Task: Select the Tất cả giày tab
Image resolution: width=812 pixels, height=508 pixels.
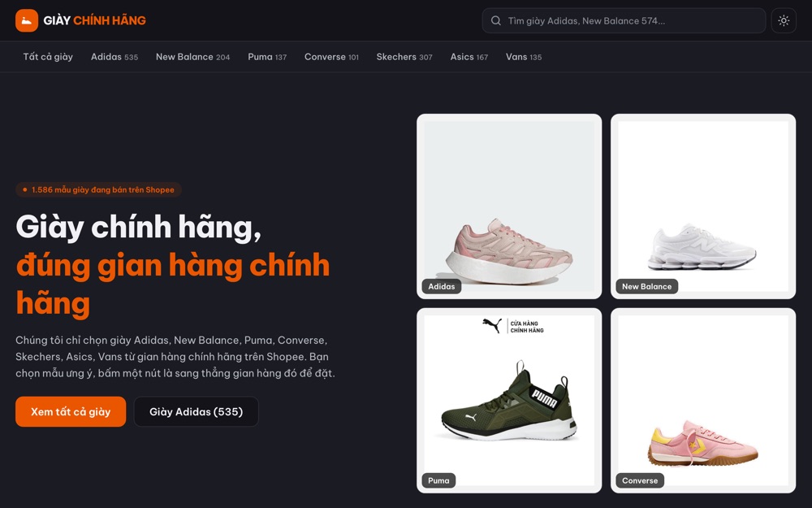Action: point(48,57)
